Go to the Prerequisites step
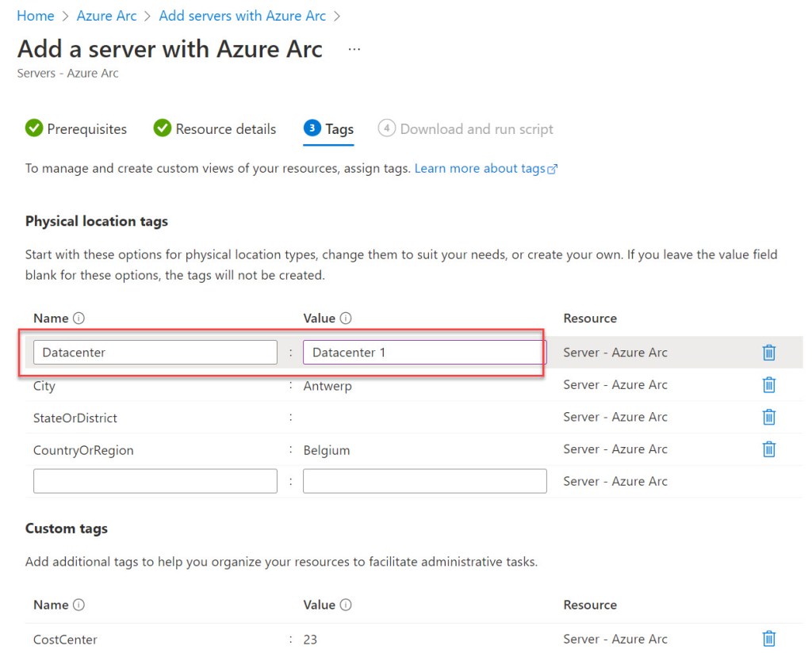 76,129
